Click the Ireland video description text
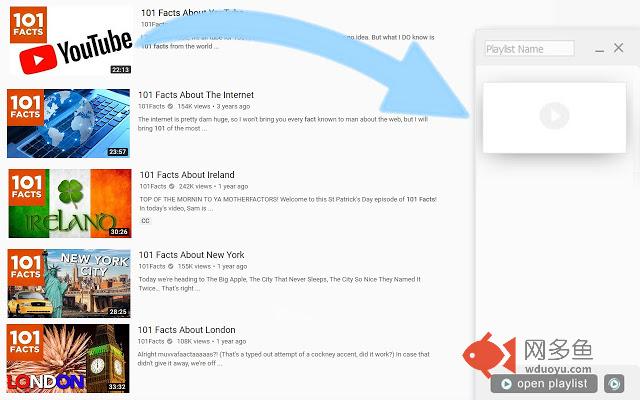Image resolution: width=640 pixels, height=400 pixels. point(288,204)
